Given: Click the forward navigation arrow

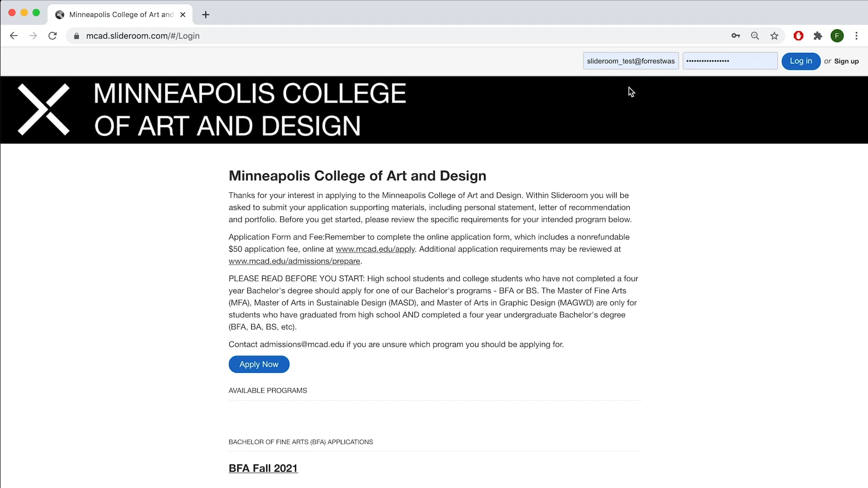Looking at the screenshot, I should 33,36.
